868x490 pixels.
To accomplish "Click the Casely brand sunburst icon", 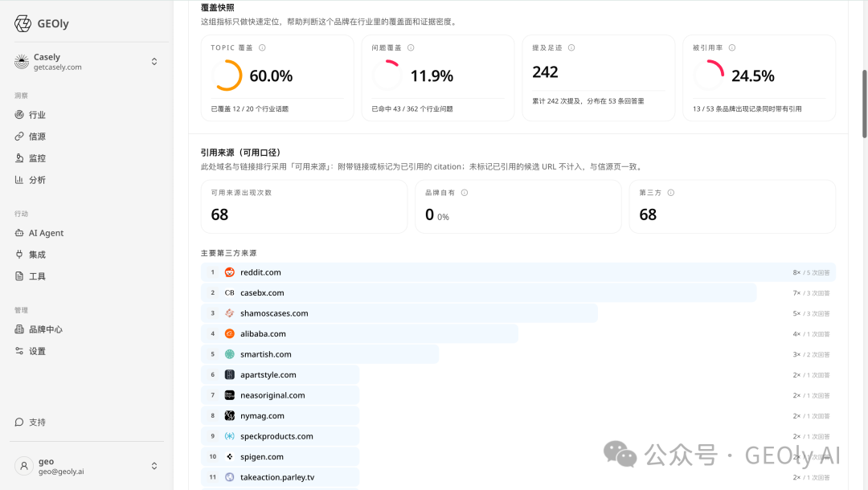I will [x=22, y=61].
